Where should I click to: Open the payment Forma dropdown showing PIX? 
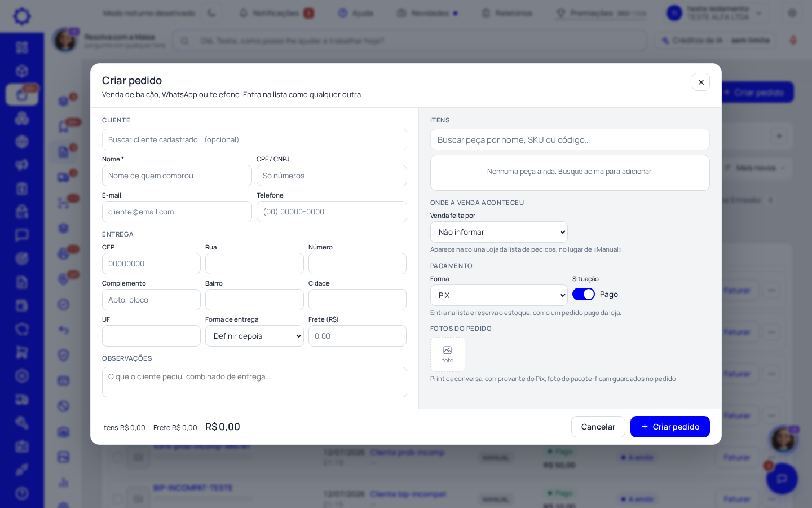pyautogui.click(x=499, y=295)
